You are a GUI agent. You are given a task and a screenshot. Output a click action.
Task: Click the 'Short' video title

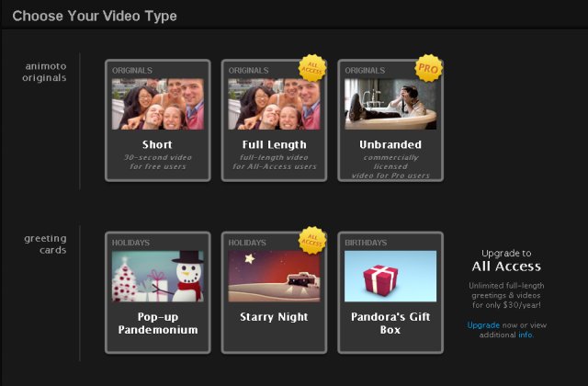157,144
